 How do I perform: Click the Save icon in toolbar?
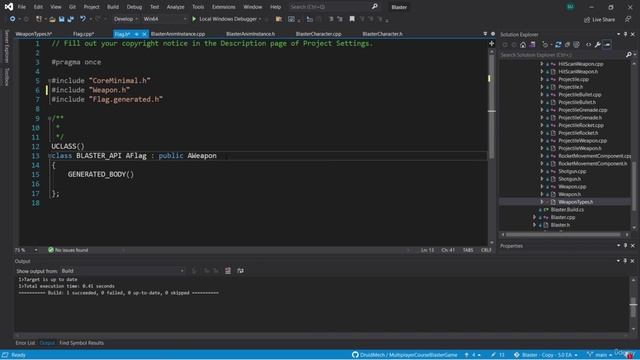pos(62,19)
